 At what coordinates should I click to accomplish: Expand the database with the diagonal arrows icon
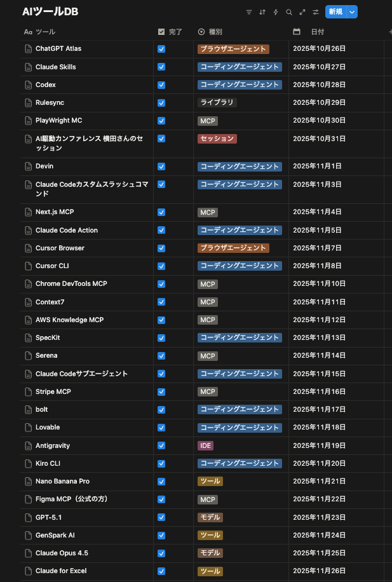click(x=302, y=12)
